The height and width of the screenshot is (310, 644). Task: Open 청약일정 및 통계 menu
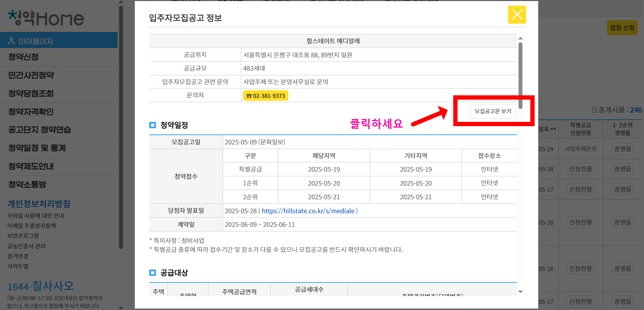(37, 148)
